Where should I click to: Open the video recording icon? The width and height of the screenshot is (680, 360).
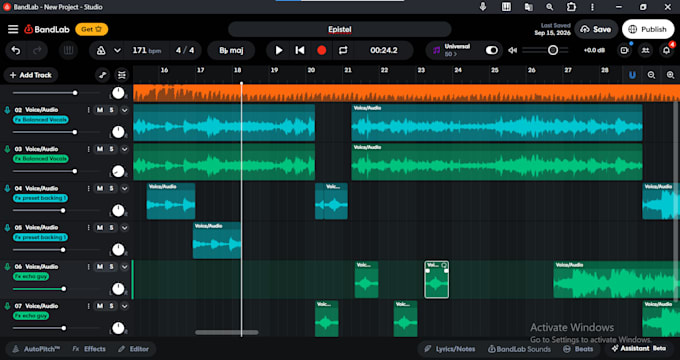(624, 50)
